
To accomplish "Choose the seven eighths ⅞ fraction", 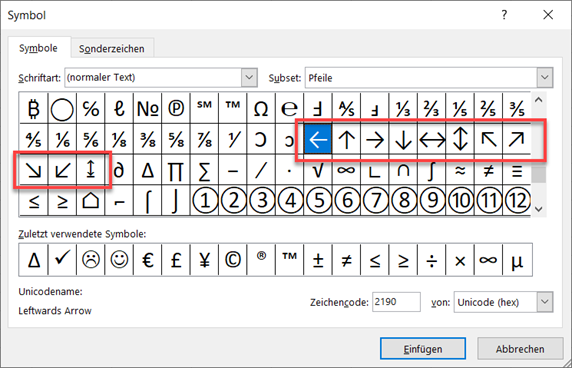I will coord(205,139).
